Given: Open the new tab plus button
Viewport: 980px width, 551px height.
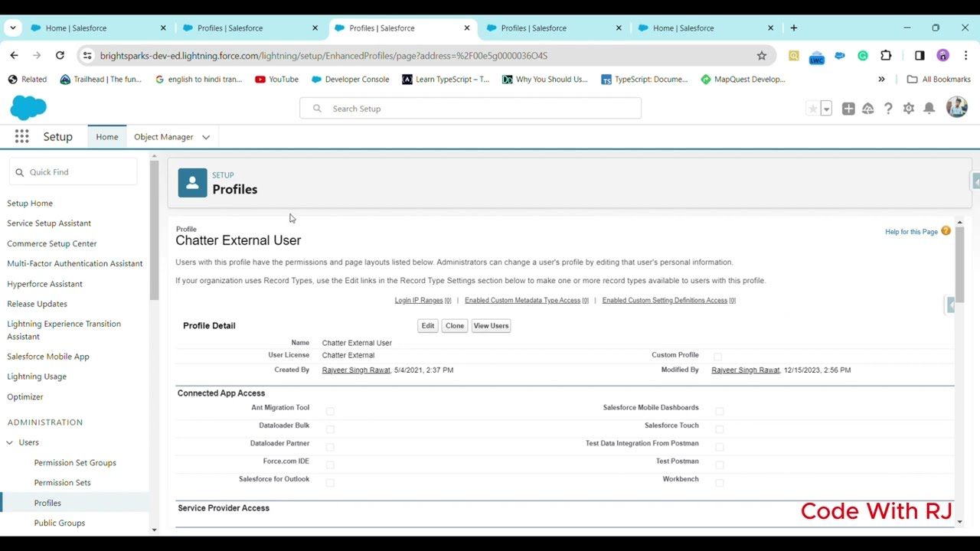Looking at the screenshot, I should coord(793,28).
